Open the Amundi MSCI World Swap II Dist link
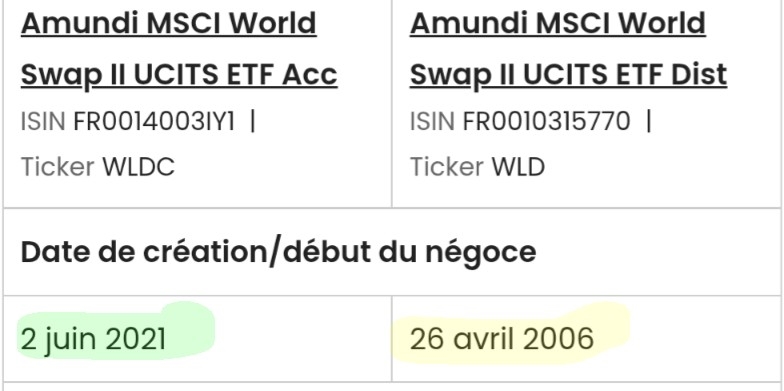 coord(568,49)
